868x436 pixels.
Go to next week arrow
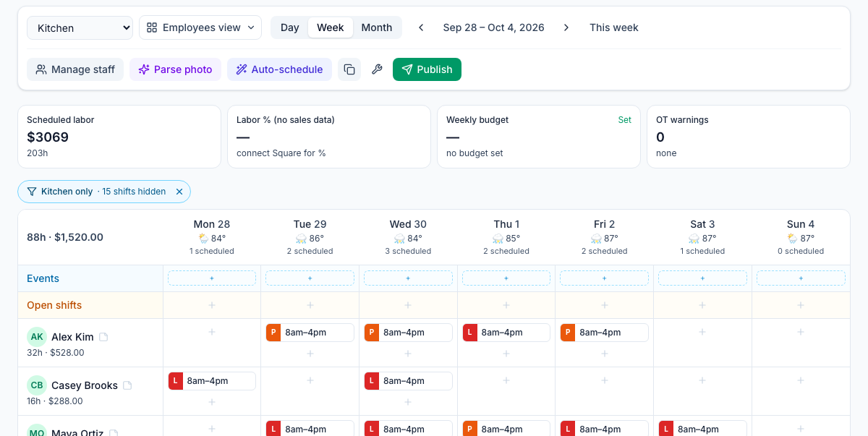pyautogui.click(x=566, y=27)
